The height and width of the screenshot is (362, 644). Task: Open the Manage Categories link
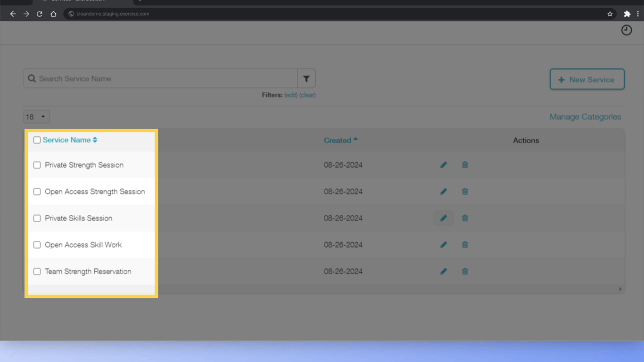coord(586,117)
